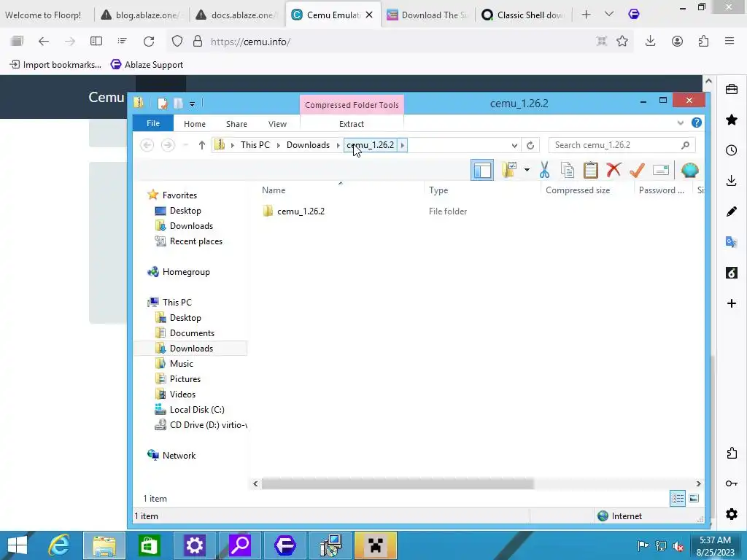Click the orange checkmark Properties icon
Screen dimensions: 747x560
pos(637,170)
